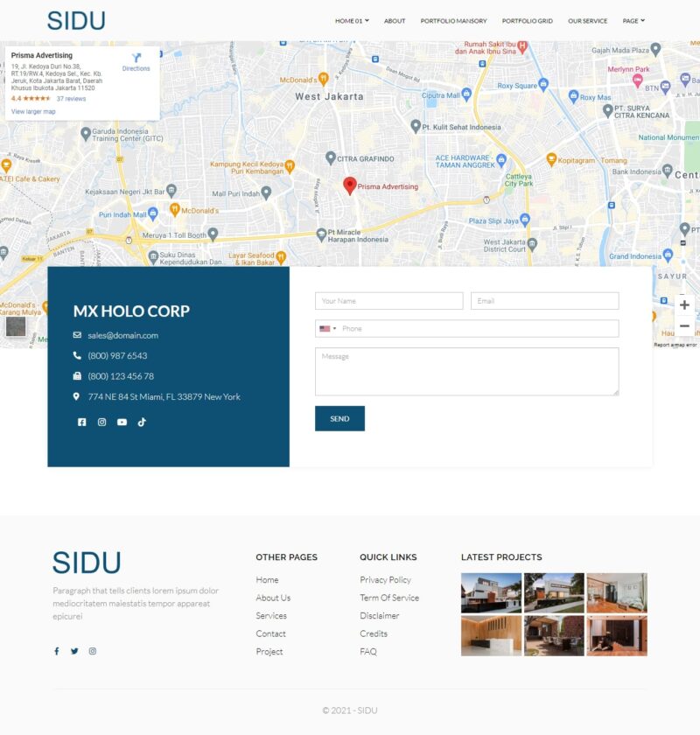This screenshot has width=700, height=735.
Task: Click the red Prisma Advertising map pin
Action: 350,185
